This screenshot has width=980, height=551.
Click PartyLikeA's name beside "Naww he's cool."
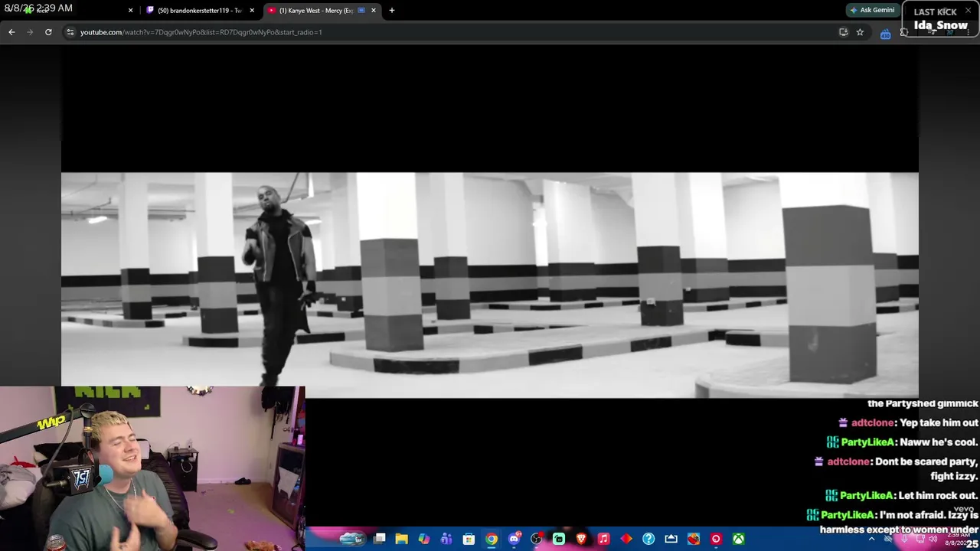pyautogui.click(x=867, y=442)
